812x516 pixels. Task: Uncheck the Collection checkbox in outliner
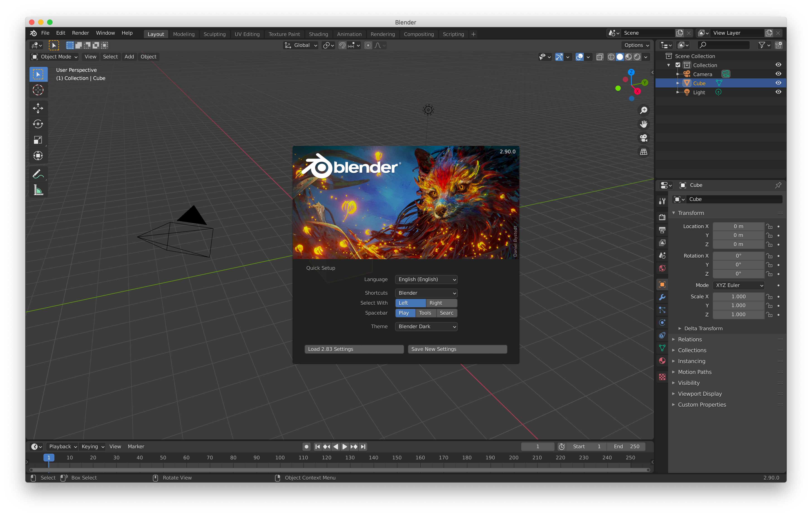click(x=678, y=65)
